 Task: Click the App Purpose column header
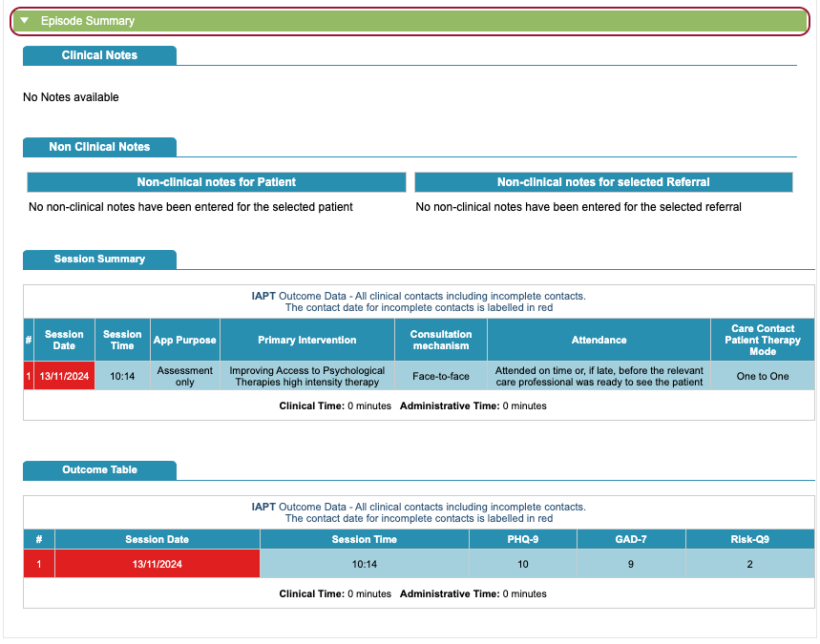[185, 340]
